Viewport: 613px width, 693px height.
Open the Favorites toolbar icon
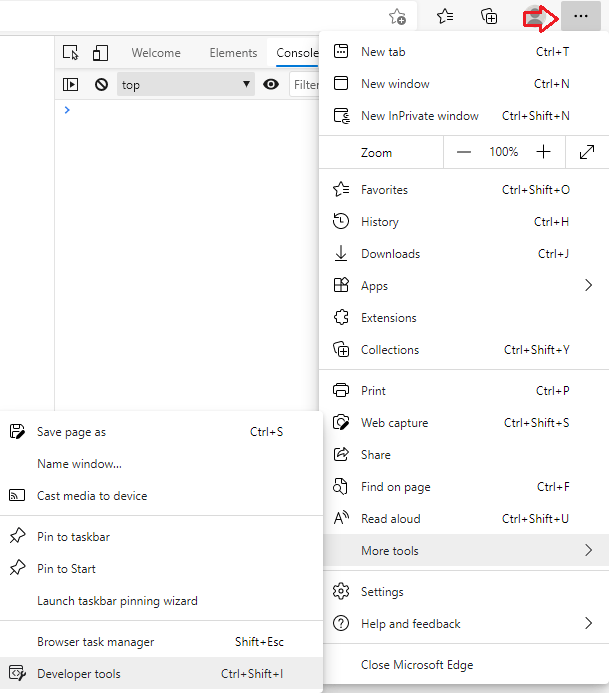[445, 17]
